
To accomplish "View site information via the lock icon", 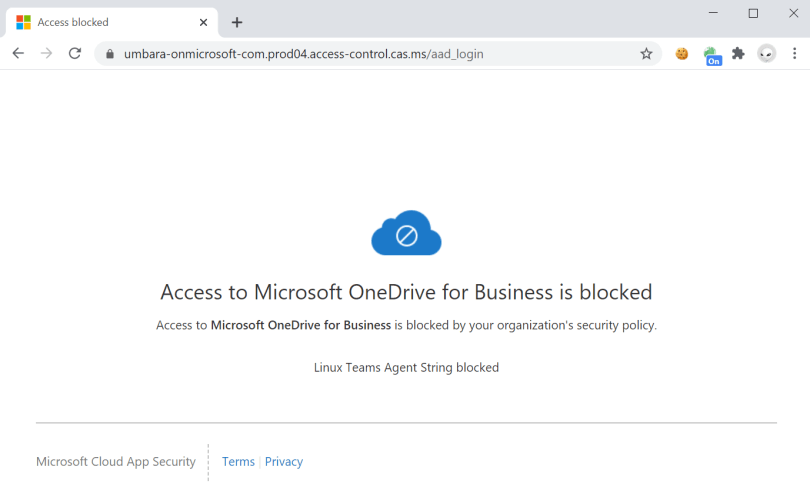I will pyautogui.click(x=110, y=54).
